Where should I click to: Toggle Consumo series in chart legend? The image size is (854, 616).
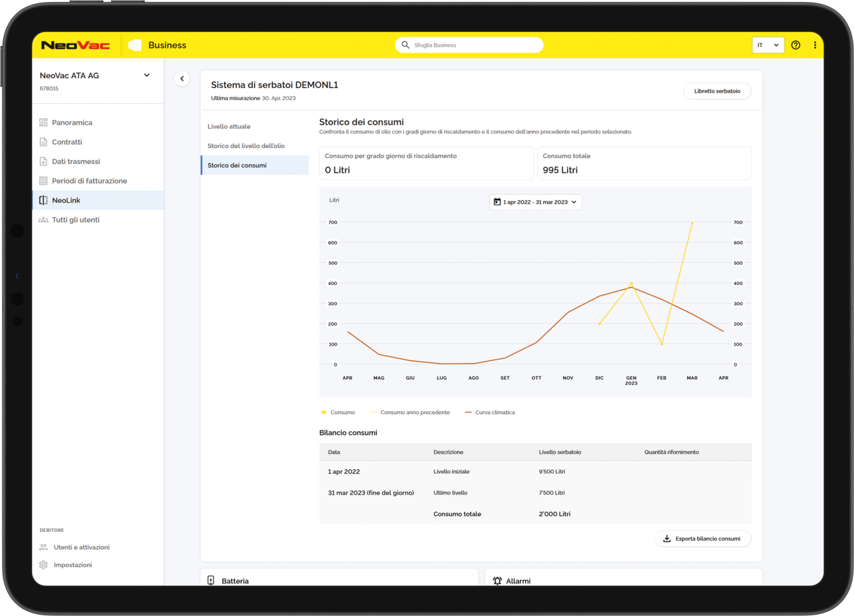point(338,412)
